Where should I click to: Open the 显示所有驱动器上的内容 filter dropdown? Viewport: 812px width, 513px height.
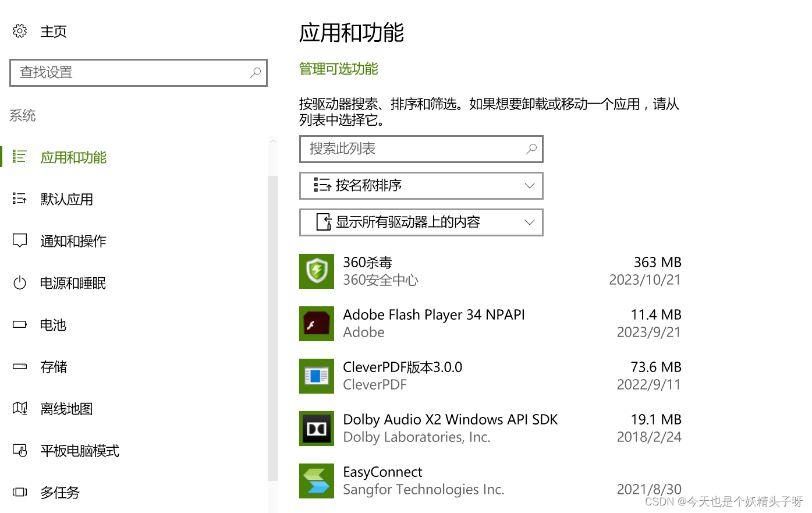point(421,222)
